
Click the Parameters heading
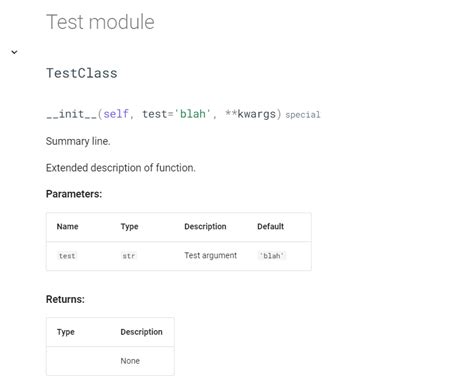point(74,194)
